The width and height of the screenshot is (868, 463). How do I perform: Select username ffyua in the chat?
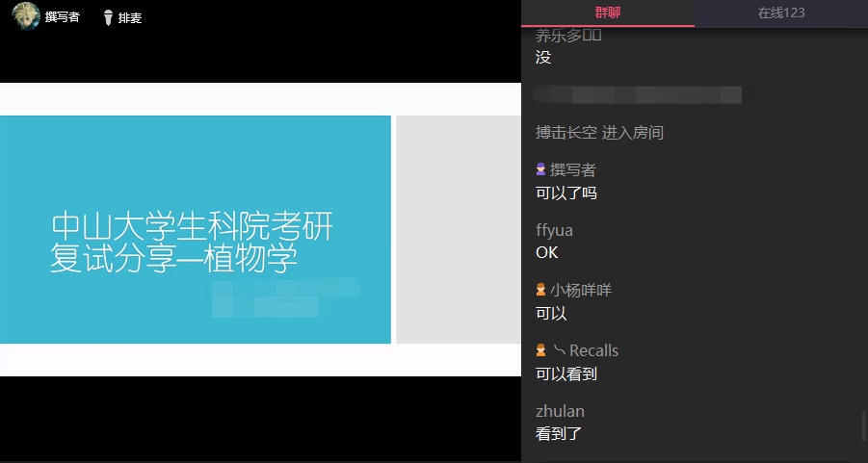click(x=555, y=230)
